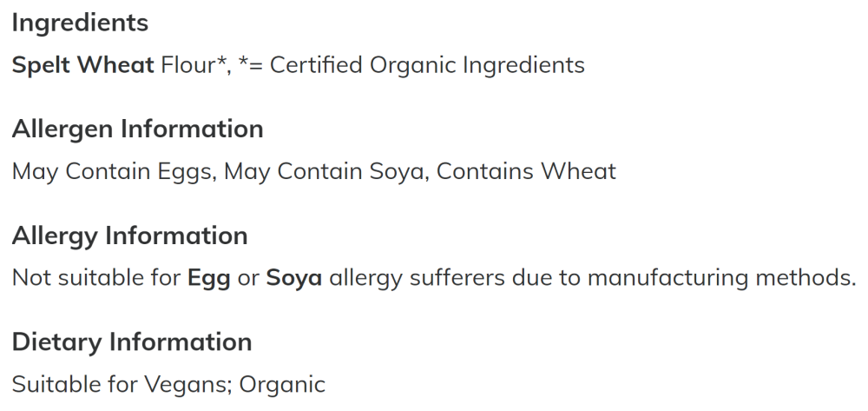This screenshot has width=868, height=411.
Task: Click the Contains Wheat text
Action: tap(526, 171)
